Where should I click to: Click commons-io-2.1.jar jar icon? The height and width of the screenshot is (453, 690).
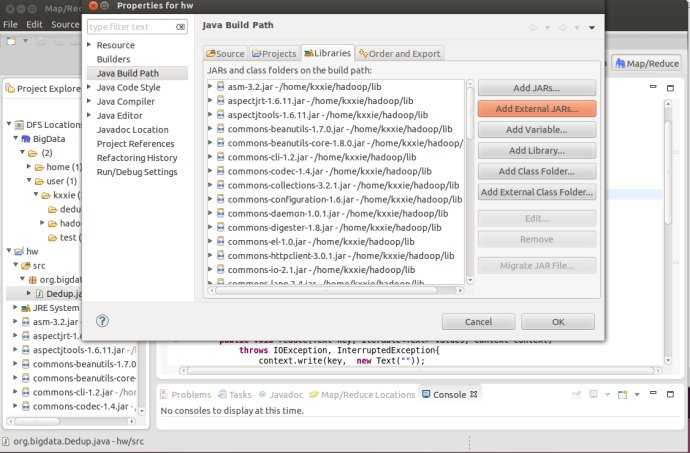(220, 270)
